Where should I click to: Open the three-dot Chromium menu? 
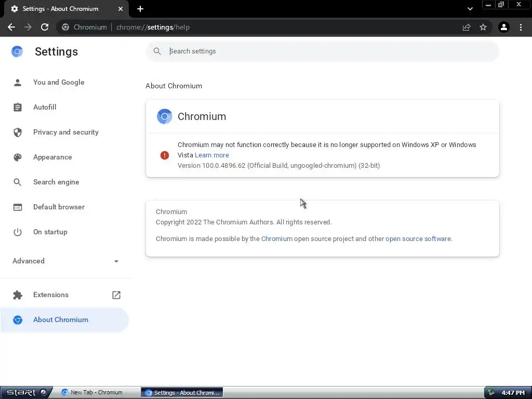pyautogui.click(x=521, y=27)
